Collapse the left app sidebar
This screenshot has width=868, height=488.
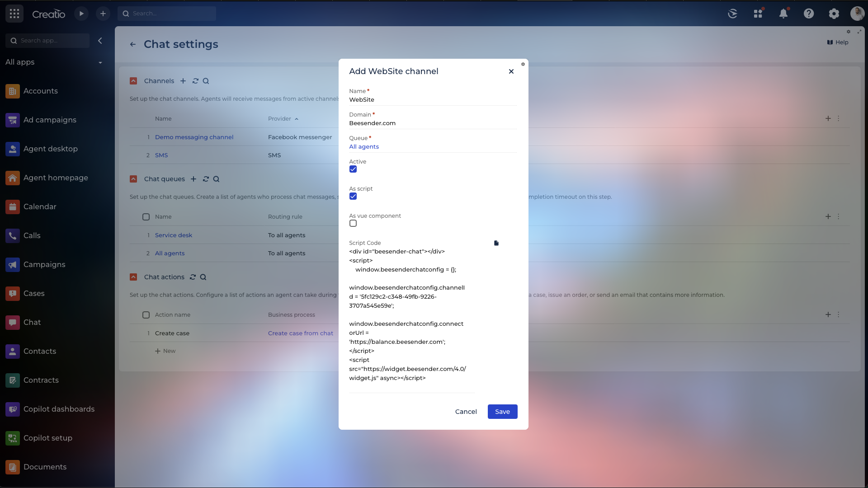coord(100,41)
